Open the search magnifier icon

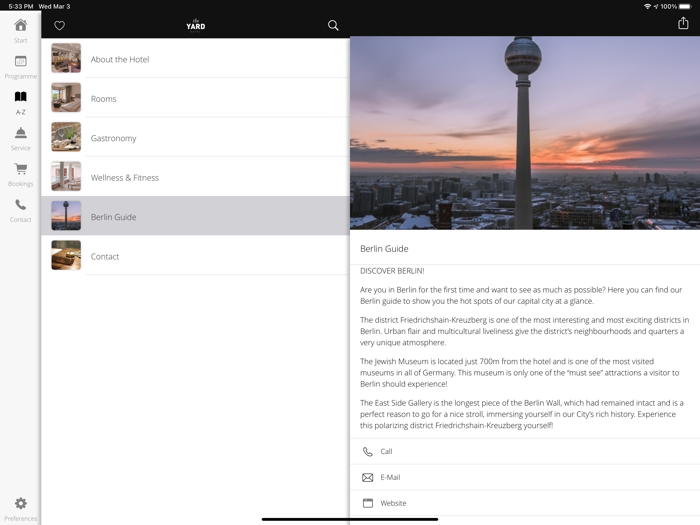pyautogui.click(x=333, y=26)
